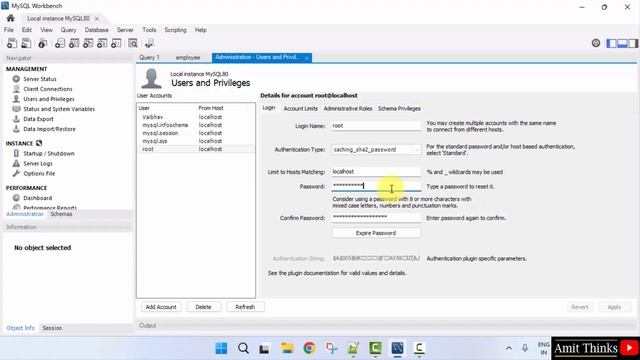This screenshot has width=640, height=360.
Task: Reconnect to DBMS toolbar icon
Action: point(149,43)
